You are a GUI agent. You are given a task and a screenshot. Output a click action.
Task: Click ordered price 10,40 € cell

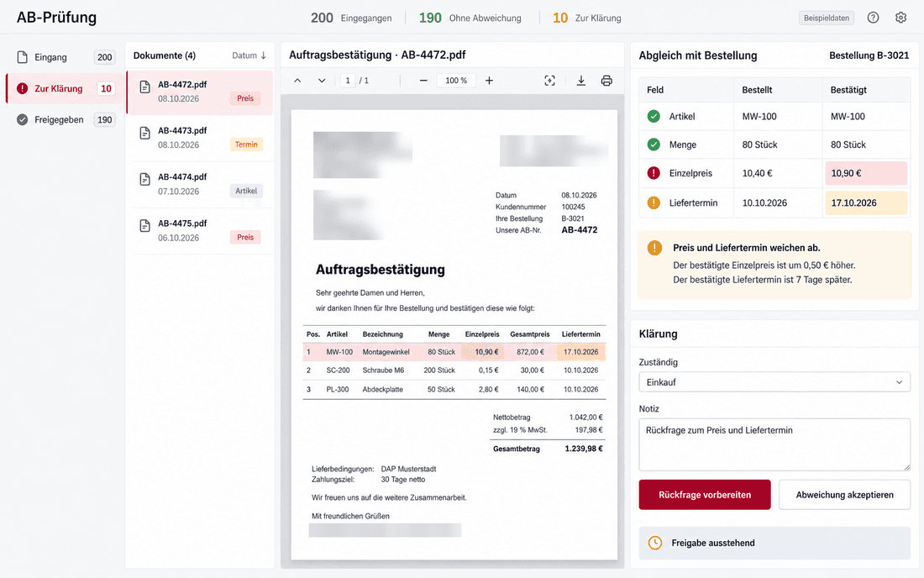(777, 173)
